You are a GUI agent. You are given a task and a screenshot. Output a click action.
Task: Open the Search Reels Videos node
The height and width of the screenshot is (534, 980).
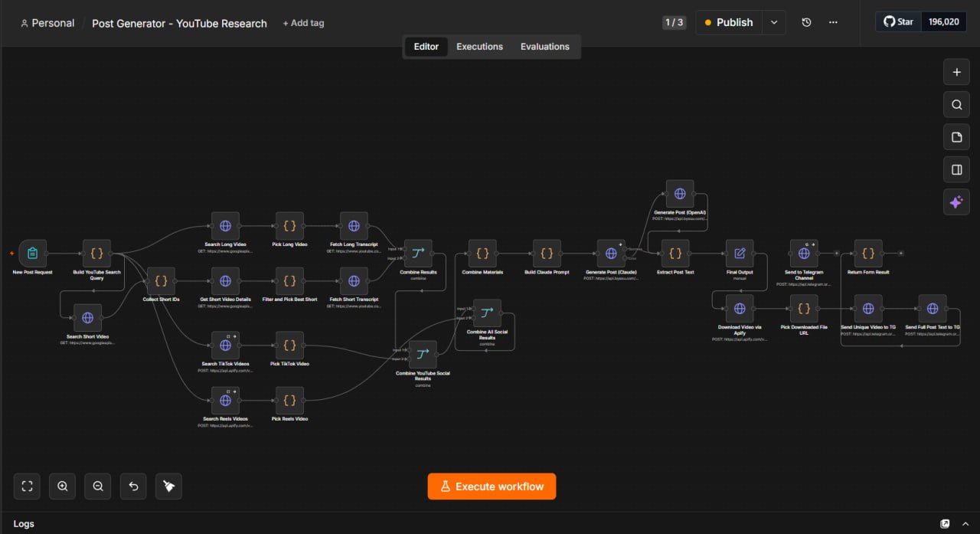(x=225, y=401)
